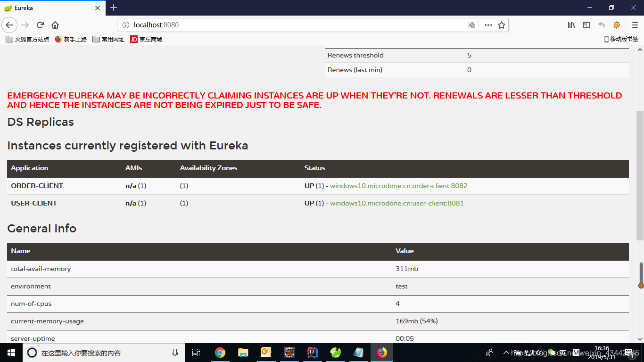Open the Firefox home page
The width and height of the screenshot is (644, 362).
(x=55, y=25)
